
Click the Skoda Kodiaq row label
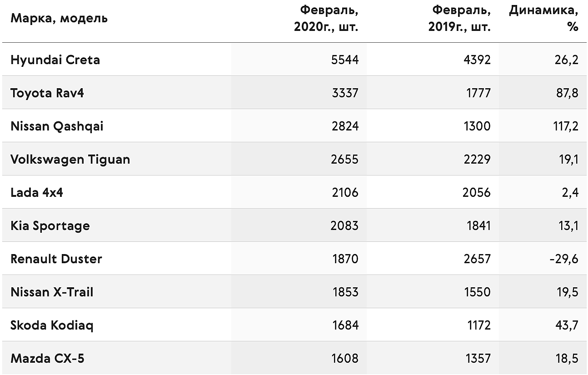52,325
